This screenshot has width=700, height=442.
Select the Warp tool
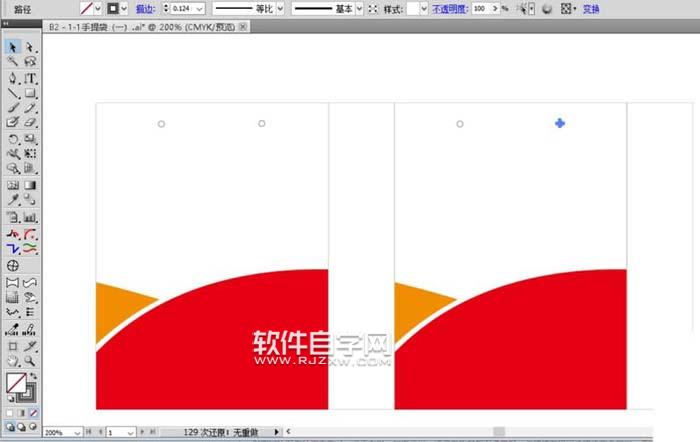(12, 154)
